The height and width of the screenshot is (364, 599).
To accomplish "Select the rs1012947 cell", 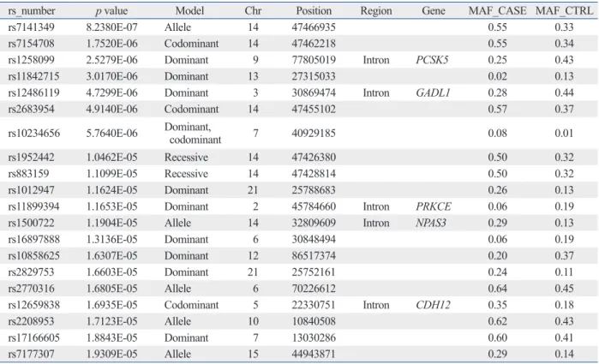I will click(32, 190).
